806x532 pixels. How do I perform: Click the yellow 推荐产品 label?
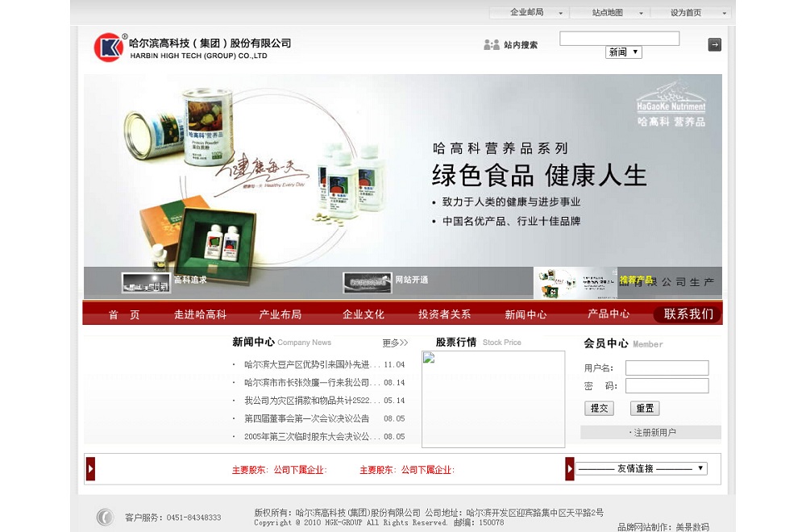coord(637,280)
